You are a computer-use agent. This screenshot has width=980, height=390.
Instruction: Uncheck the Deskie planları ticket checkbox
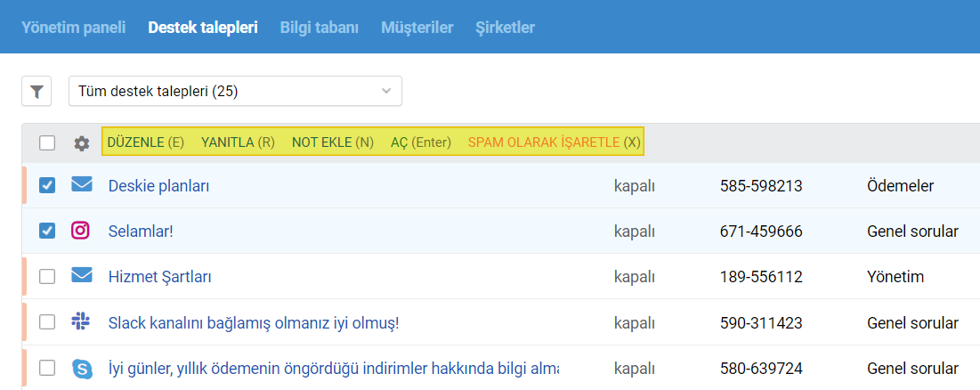click(x=47, y=185)
